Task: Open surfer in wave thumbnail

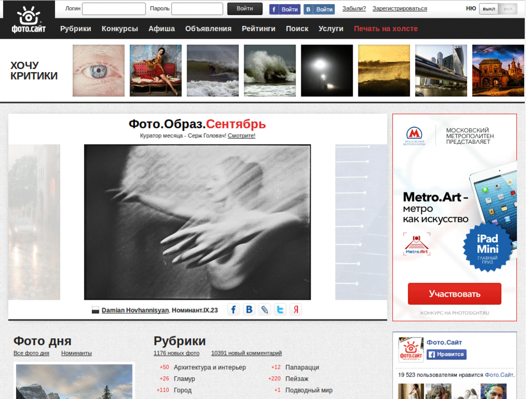Action: pos(212,71)
